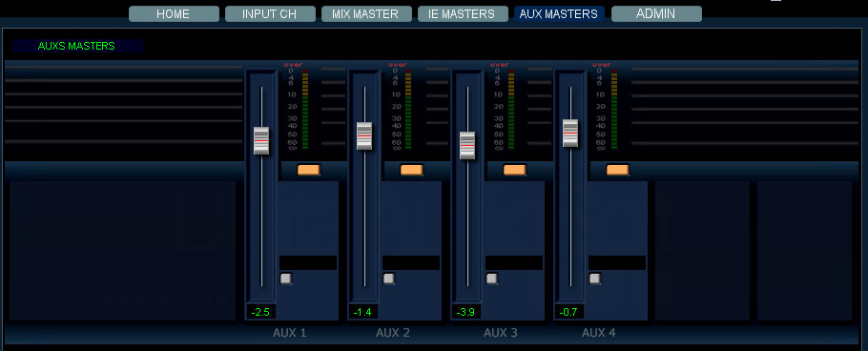This screenshot has width=868, height=351.
Task: Select the AUX MASTERS tab
Action: [559, 14]
